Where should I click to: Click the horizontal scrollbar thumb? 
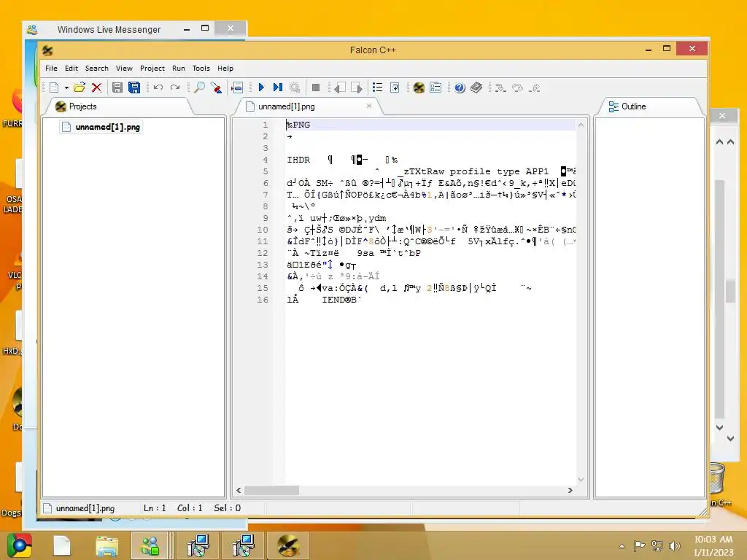click(x=271, y=490)
